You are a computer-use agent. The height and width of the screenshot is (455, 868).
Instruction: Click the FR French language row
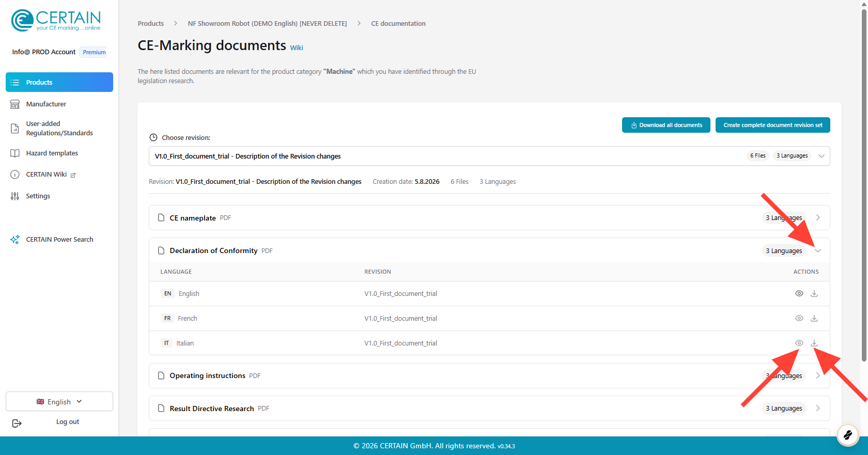(489, 318)
